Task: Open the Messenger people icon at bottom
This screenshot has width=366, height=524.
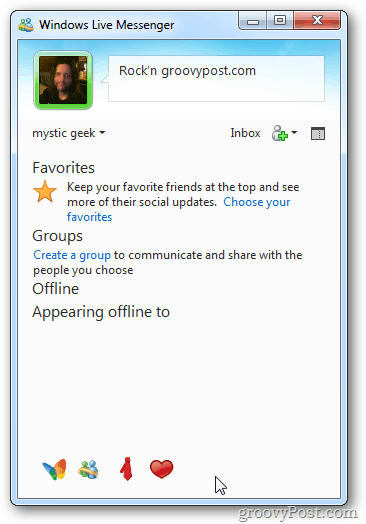Action: [89, 469]
